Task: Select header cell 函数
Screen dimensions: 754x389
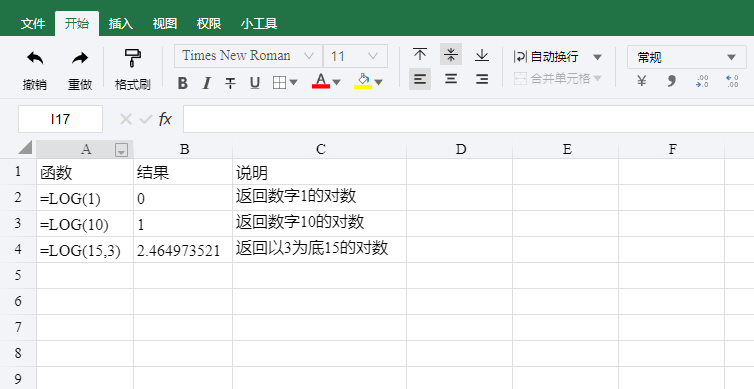Action: tap(85, 172)
